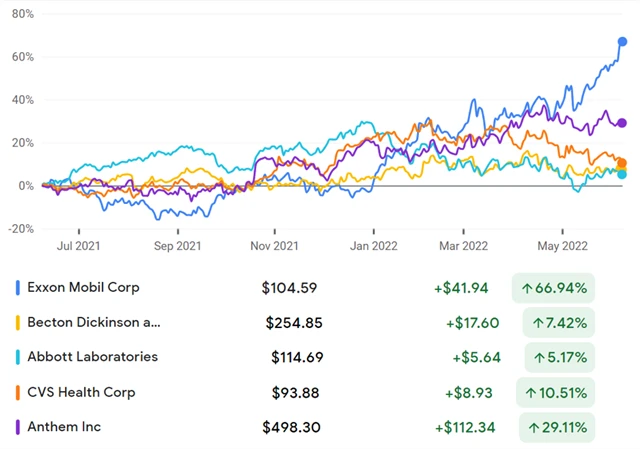
Task: Select the Anthem Inc stock name
Action: point(65,427)
